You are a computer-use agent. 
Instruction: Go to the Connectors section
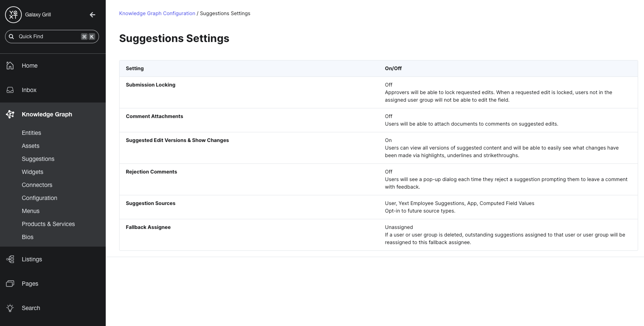[x=37, y=185]
